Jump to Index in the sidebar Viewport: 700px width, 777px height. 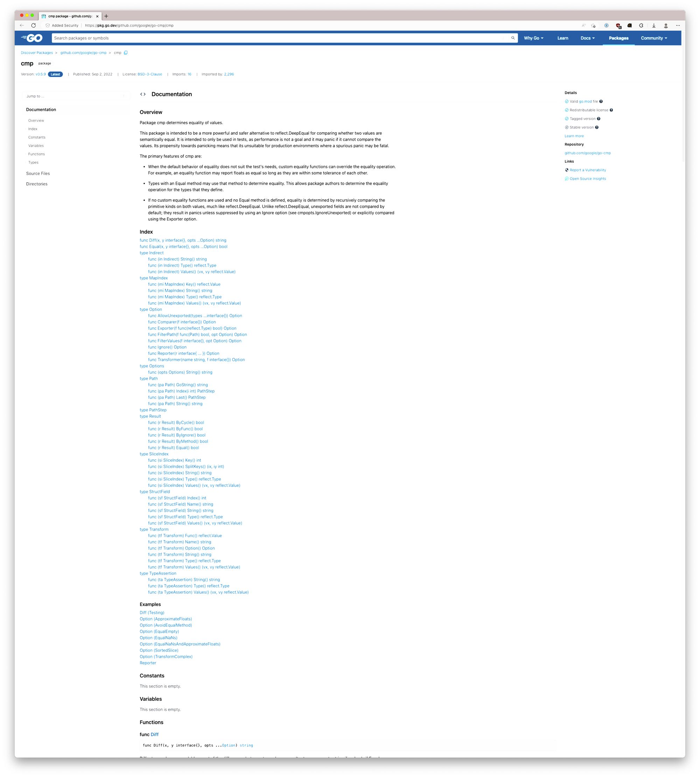(x=33, y=129)
